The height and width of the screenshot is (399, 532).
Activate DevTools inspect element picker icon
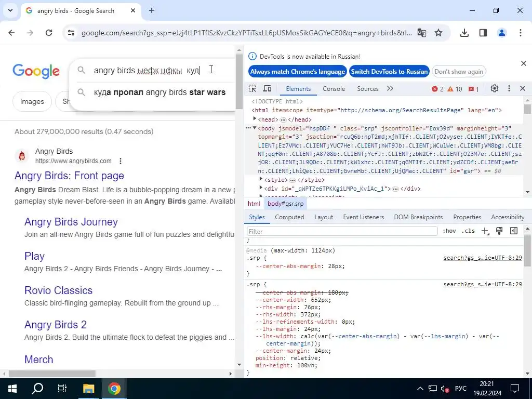click(x=253, y=89)
